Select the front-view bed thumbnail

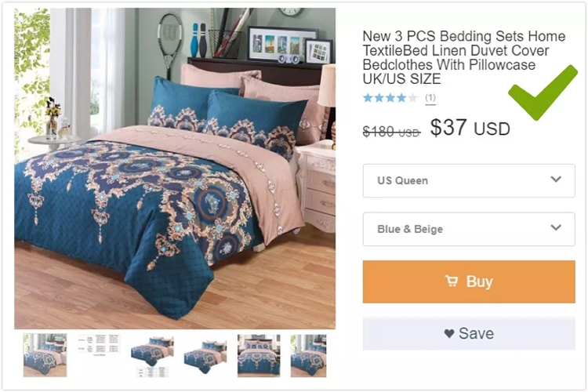point(259,355)
